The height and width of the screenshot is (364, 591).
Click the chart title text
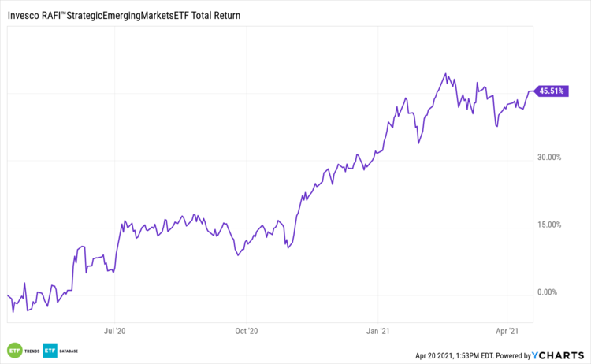point(122,15)
